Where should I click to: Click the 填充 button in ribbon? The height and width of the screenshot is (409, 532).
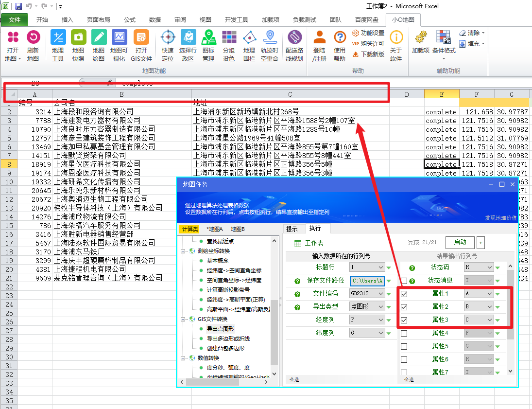[472, 43]
